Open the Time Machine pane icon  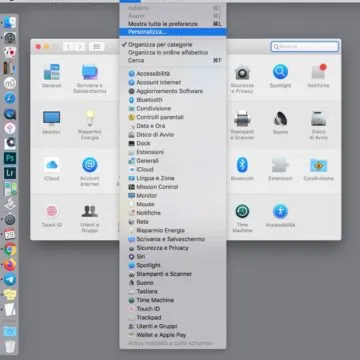(x=242, y=211)
